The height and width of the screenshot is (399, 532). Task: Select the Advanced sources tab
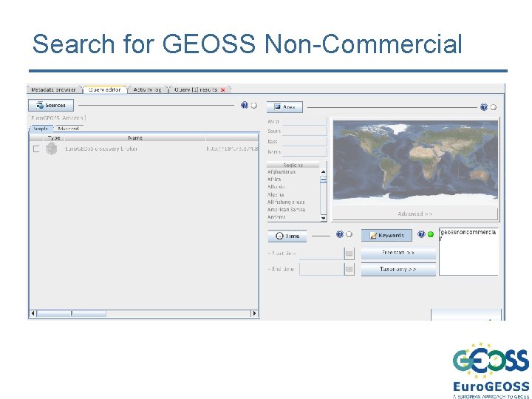(x=68, y=129)
